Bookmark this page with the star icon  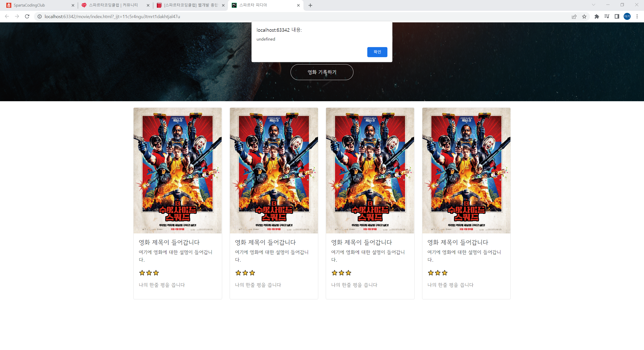[584, 16]
